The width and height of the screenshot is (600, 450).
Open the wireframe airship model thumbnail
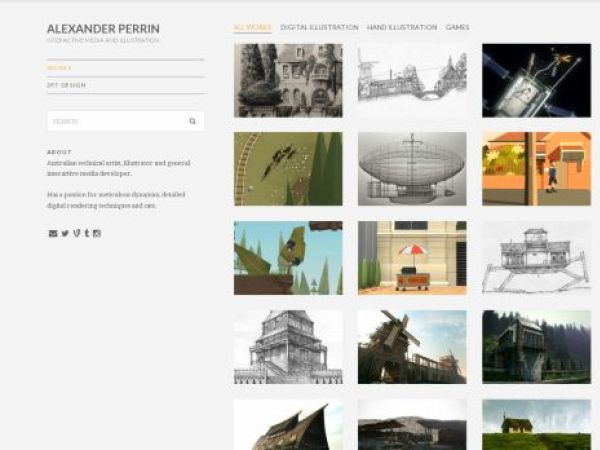[412, 169]
